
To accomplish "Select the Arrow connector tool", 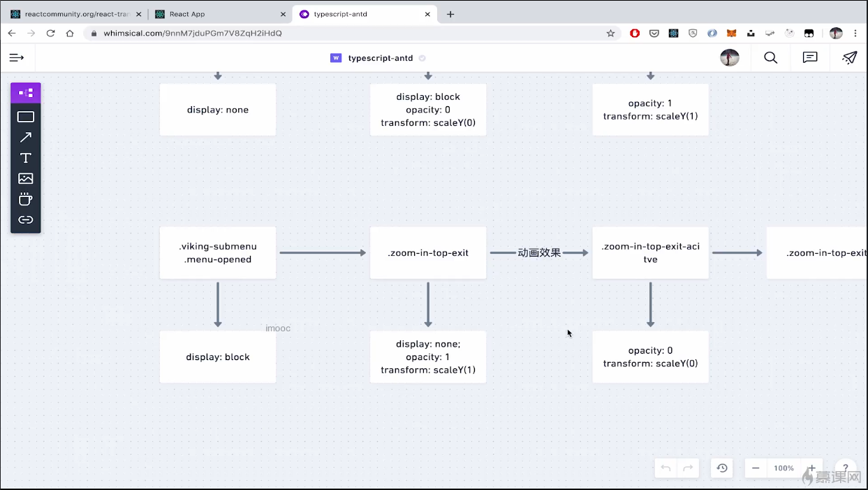I will [x=26, y=137].
